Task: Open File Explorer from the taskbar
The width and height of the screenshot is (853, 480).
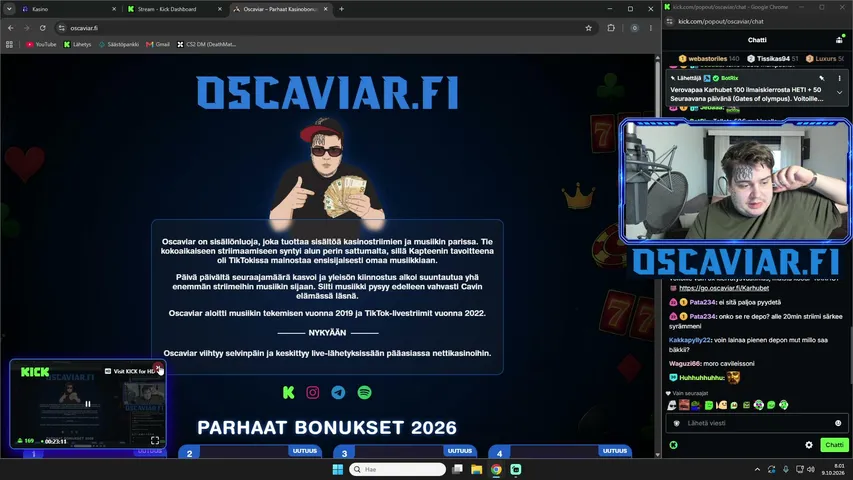Action: coord(477,469)
